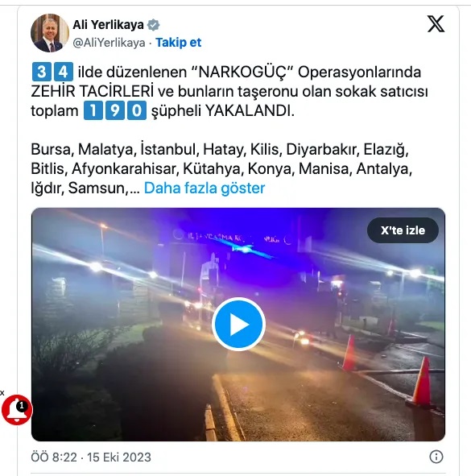Open the X logo link

point(436,23)
